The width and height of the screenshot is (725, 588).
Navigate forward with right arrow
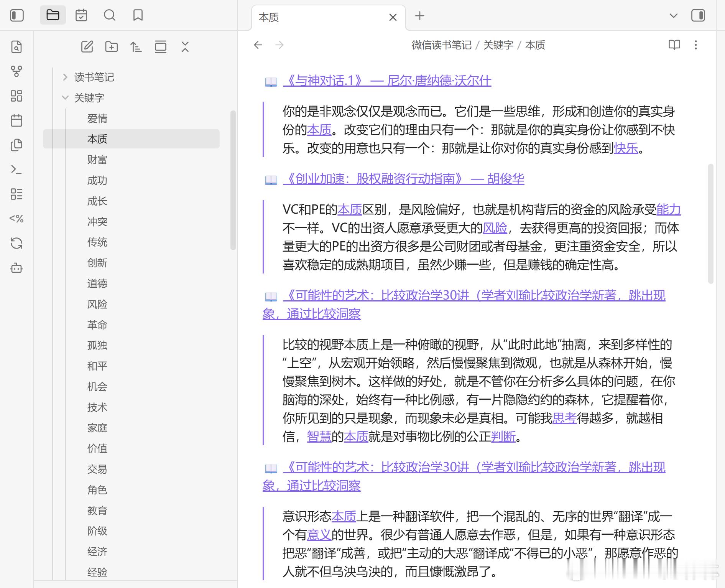(x=279, y=45)
